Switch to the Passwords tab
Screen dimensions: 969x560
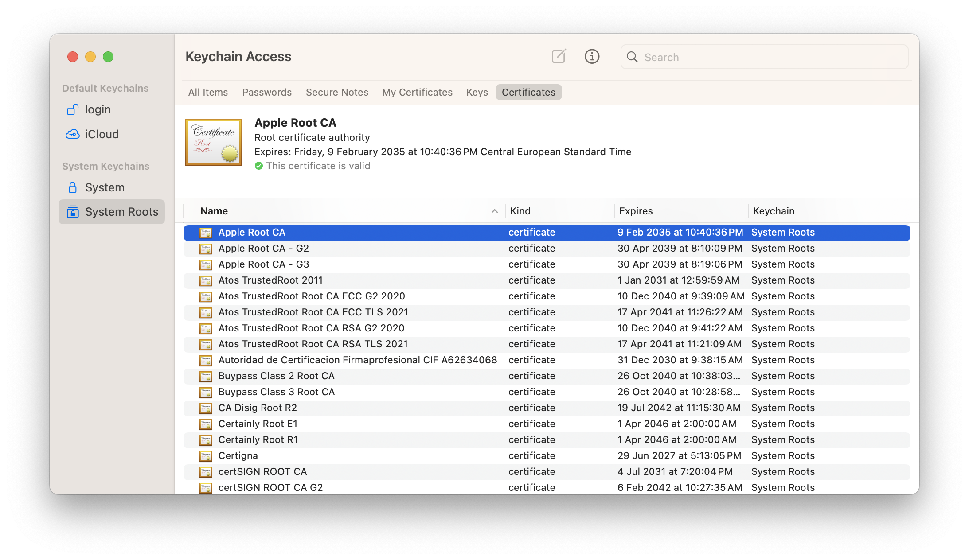267,92
